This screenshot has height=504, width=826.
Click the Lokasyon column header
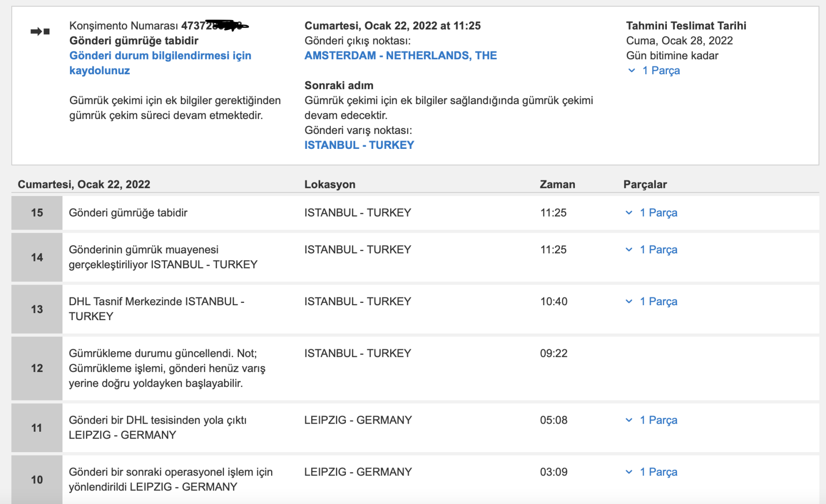coord(329,184)
